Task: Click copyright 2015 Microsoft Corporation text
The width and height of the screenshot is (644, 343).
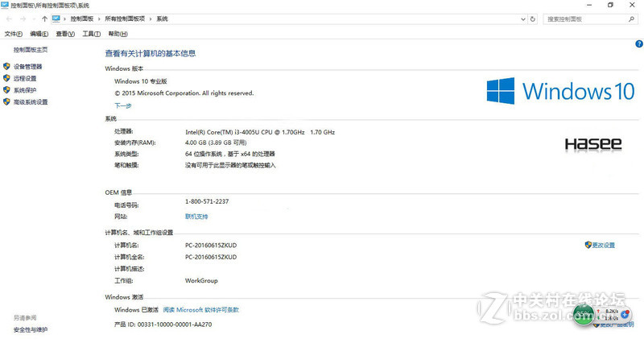Action: click(x=184, y=93)
